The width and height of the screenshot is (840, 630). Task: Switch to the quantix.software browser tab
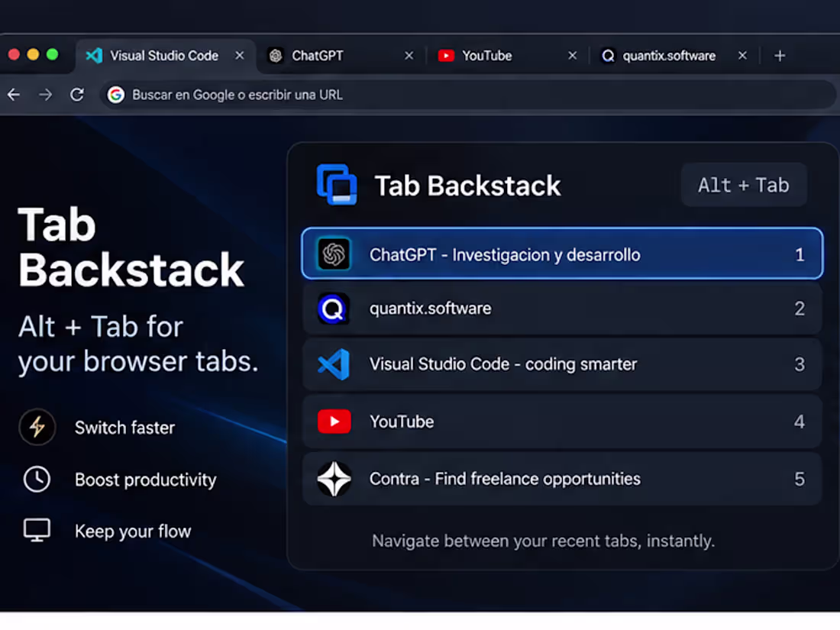click(674, 56)
